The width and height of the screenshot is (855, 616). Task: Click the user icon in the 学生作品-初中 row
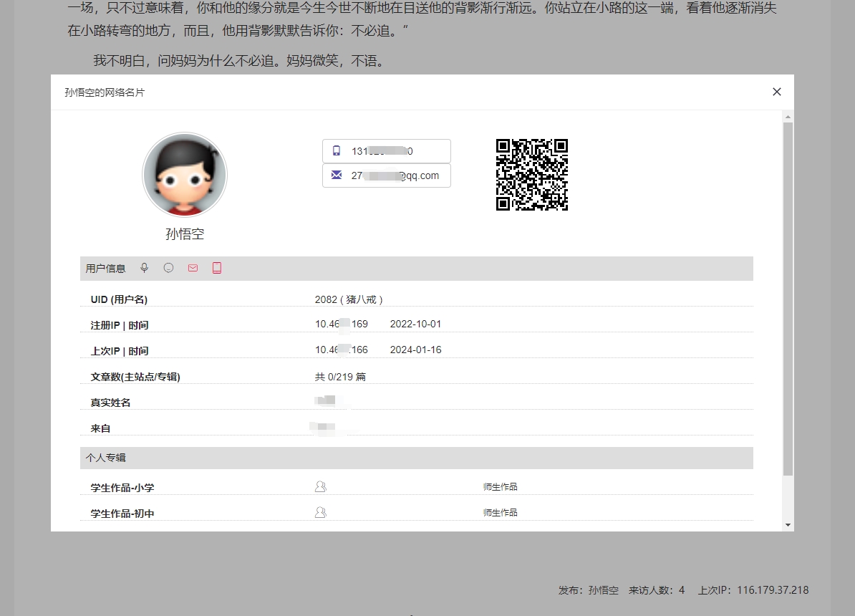(x=321, y=512)
